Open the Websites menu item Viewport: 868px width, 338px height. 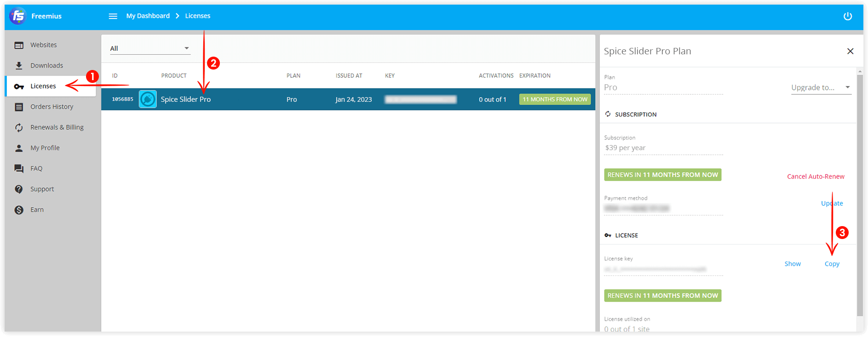[x=51, y=45]
